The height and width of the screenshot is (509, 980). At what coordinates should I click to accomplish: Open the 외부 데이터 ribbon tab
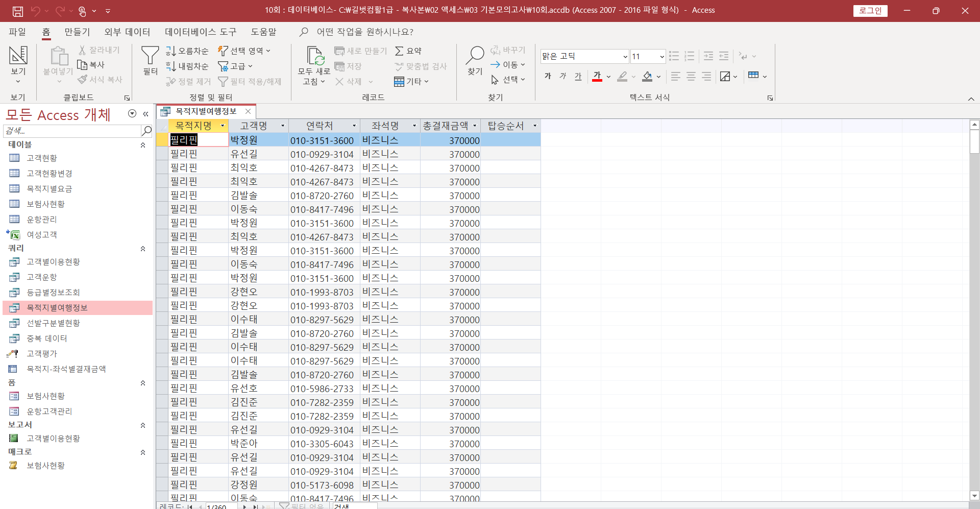(x=127, y=32)
